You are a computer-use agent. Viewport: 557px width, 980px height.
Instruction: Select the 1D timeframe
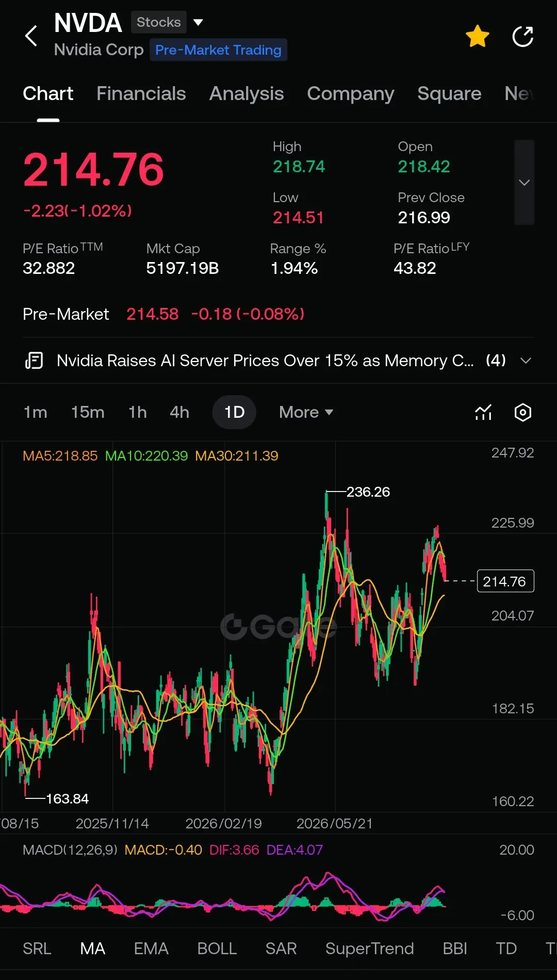(x=234, y=412)
